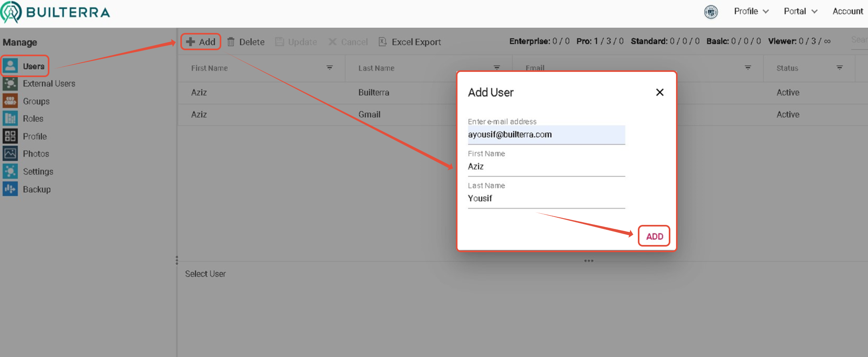This screenshot has height=357, width=868.
Task: Click the Builterra last name cell
Action: 374,92
